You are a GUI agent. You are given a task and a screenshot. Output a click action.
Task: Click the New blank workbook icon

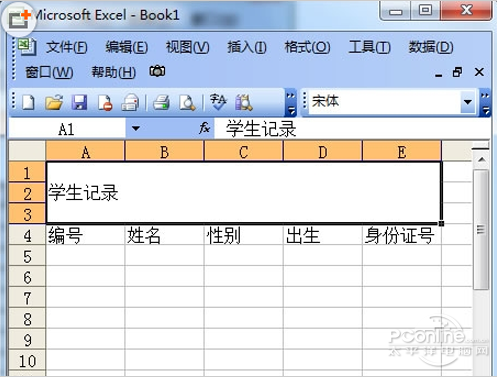click(x=29, y=102)
